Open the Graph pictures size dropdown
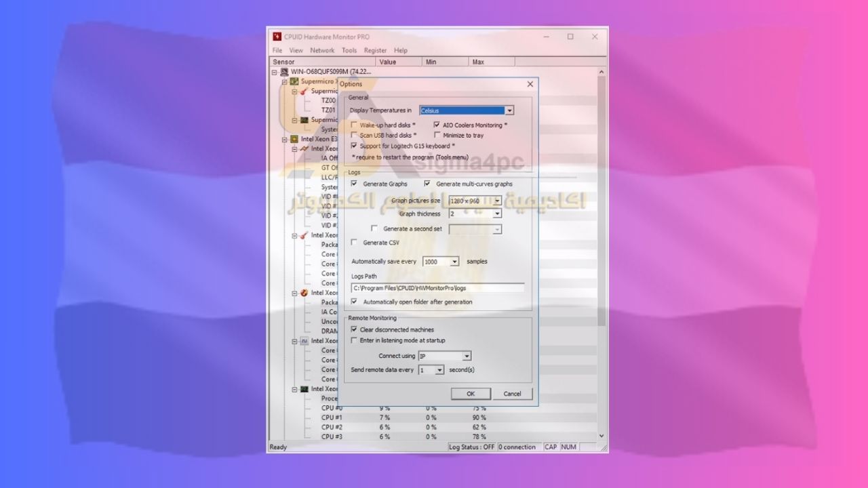 (x=497, y=201)
